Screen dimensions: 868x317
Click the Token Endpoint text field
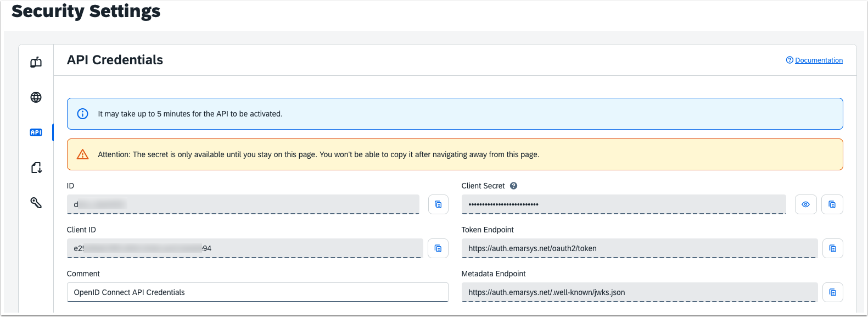pyautogui.click(x=640, y=248)
